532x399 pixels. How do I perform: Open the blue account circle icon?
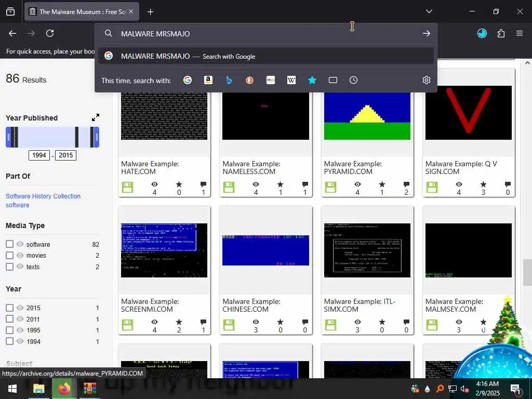tap(482, 33)
